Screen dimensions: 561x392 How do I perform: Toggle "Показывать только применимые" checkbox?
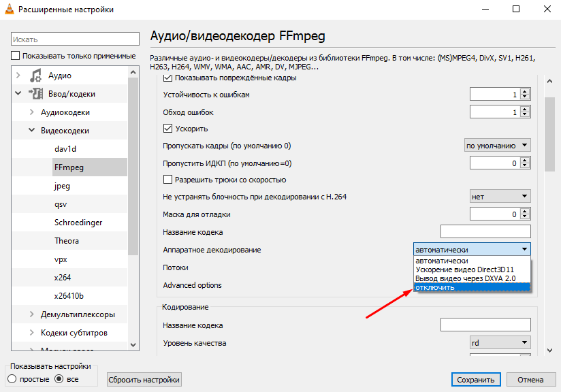point(16,56)
